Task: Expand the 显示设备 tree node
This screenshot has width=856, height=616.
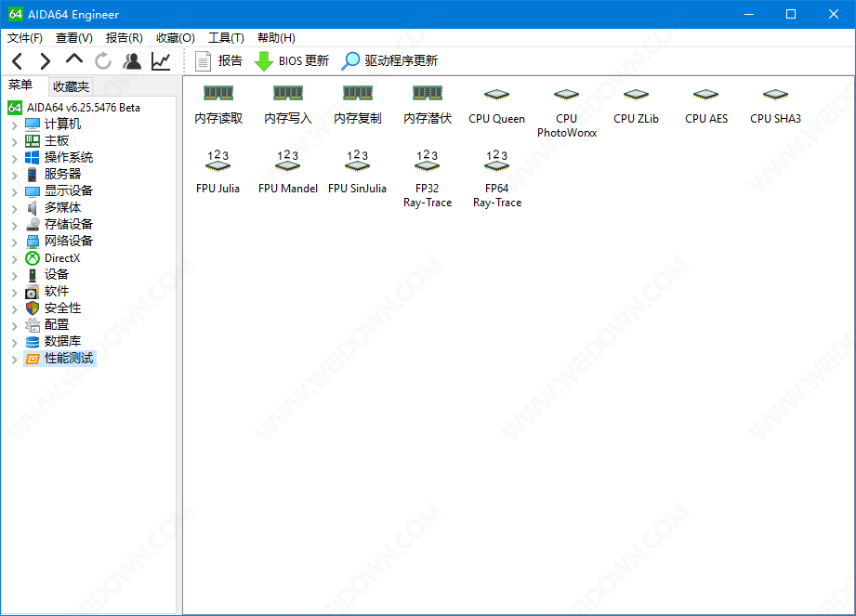Action: tap(14, 192)
